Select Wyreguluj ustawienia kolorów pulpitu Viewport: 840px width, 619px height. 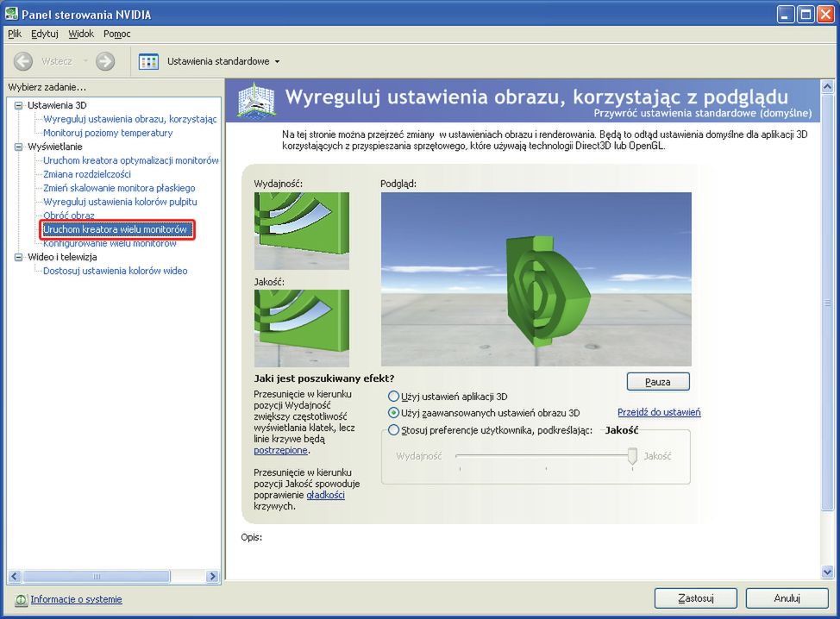[120, 202]
